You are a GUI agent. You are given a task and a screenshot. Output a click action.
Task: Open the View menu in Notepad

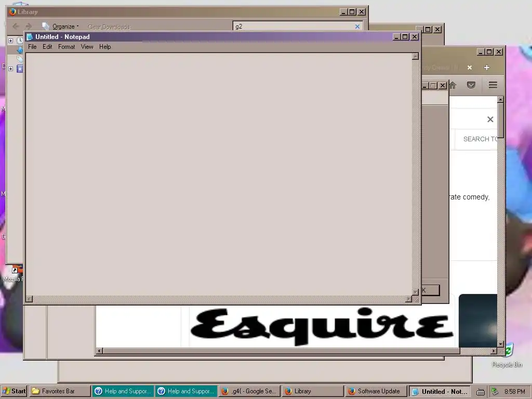point(87,47)
